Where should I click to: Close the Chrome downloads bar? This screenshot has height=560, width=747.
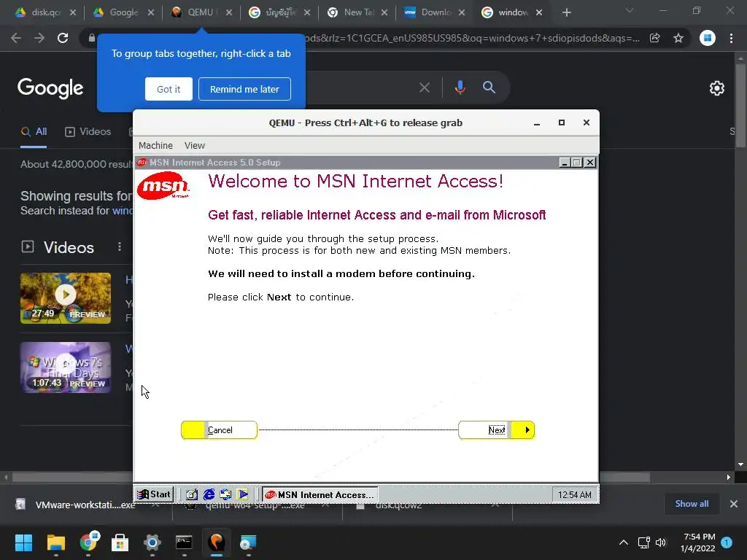(x=734, y=504)
